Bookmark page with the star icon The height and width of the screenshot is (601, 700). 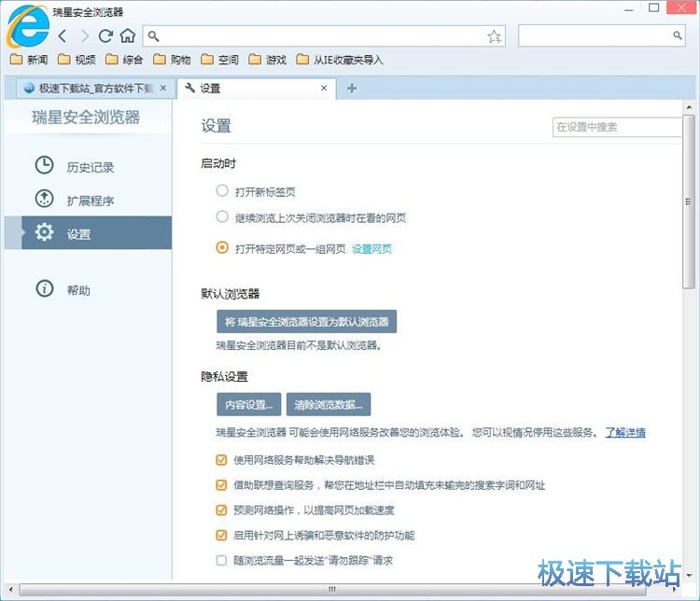click(x=494, y=36)
